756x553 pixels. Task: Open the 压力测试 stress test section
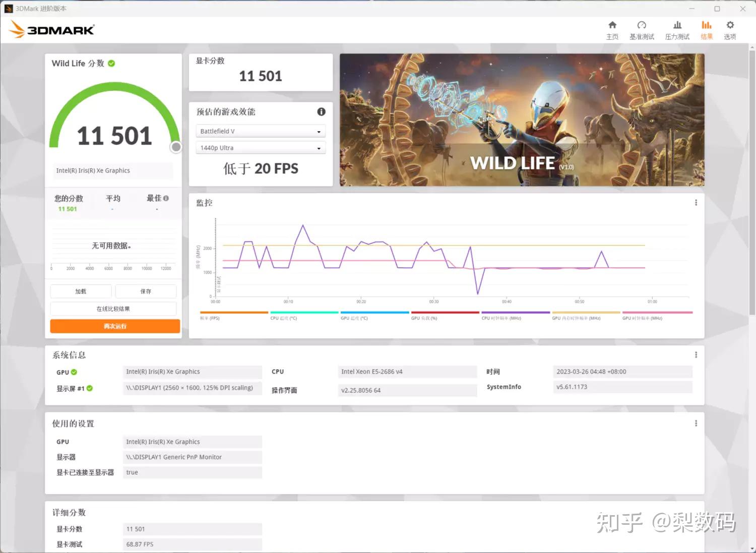click(x=677, y=29)
